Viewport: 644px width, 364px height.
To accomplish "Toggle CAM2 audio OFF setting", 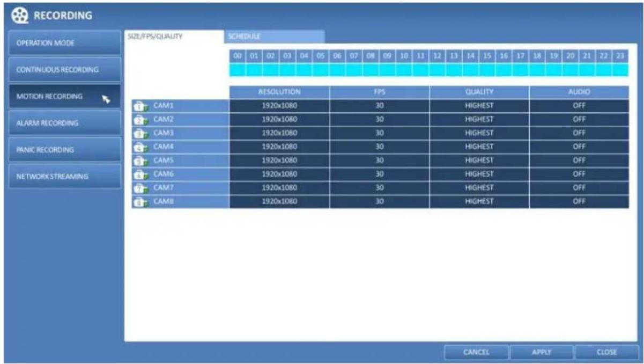I will 579,120.
